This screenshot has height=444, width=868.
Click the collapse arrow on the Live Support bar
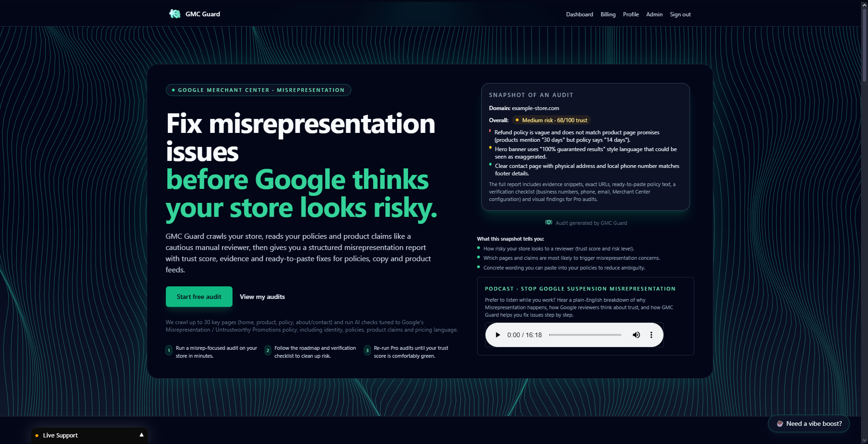click(142, 434)
